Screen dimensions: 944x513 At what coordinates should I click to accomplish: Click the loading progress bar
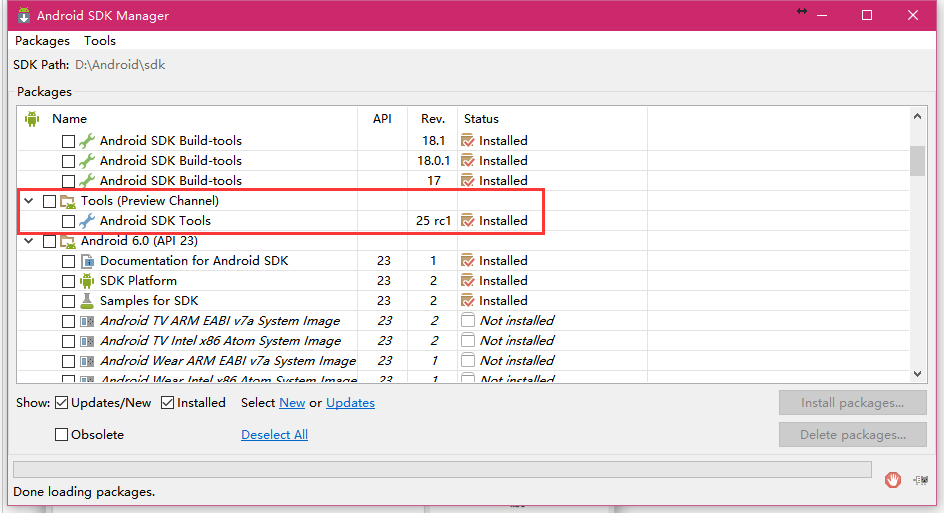(442, 470)
